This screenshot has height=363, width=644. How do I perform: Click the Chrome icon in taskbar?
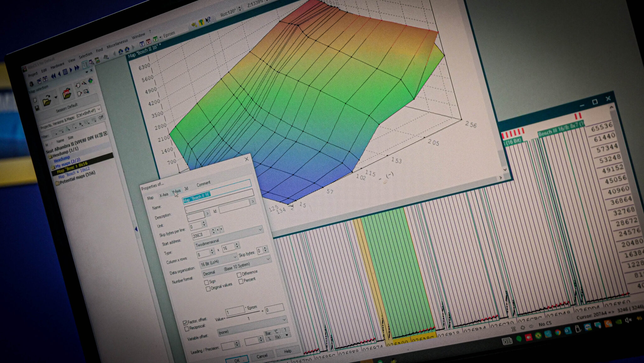pos(558,332)
